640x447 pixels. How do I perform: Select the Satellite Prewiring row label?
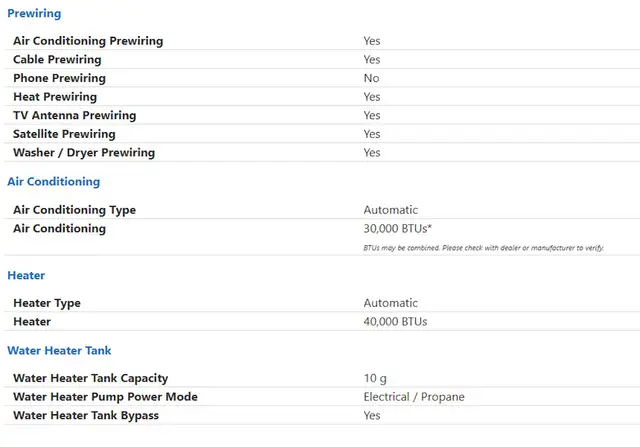pos(64,134)
